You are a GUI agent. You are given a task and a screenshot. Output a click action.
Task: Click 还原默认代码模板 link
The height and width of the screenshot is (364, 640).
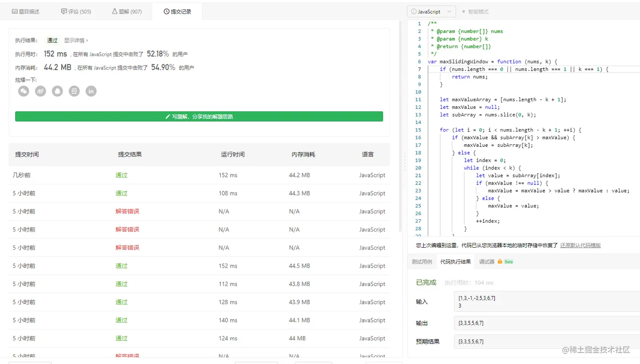point(580,245)
